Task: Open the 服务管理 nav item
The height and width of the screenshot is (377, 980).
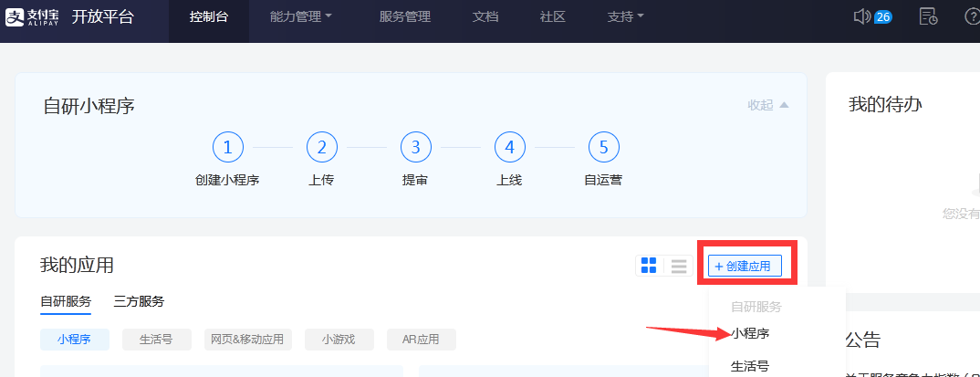Action: [404, 16]
